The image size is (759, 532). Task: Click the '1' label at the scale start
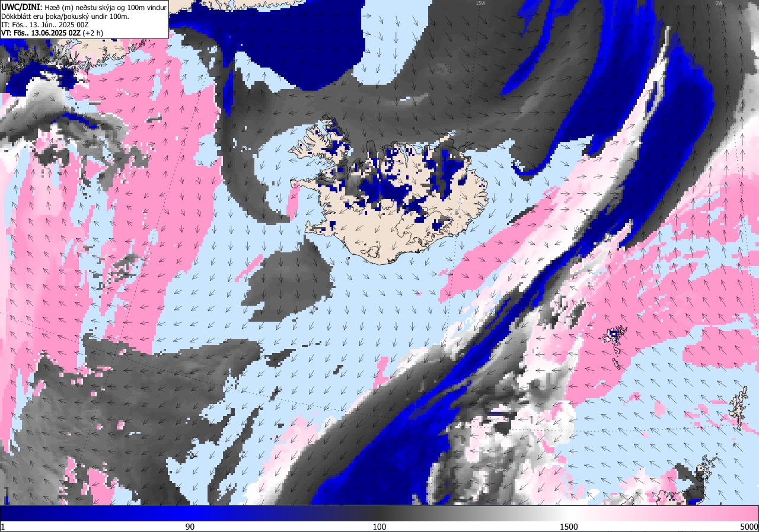[x=3, y=527]
